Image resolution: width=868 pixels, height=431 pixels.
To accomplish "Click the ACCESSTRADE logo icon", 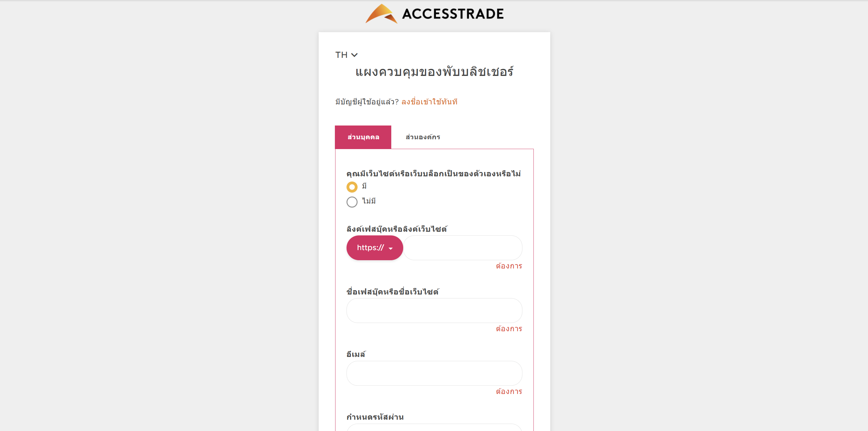I will click(381, 13).
